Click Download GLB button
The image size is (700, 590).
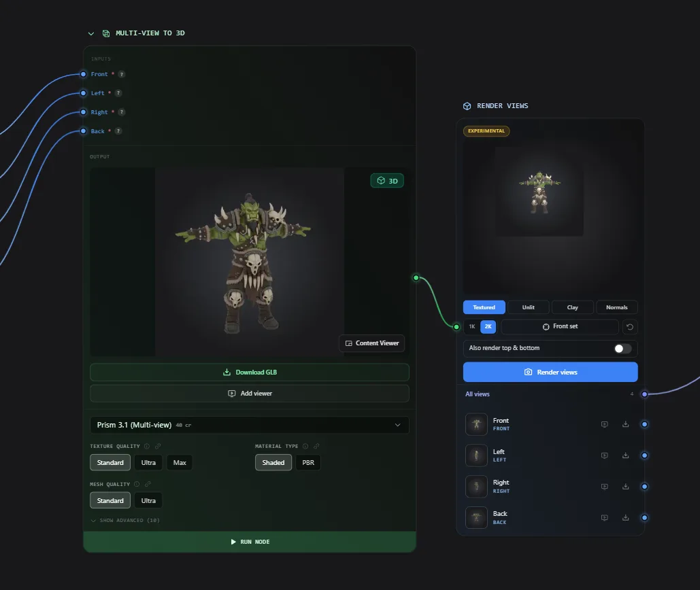(250, 372)
